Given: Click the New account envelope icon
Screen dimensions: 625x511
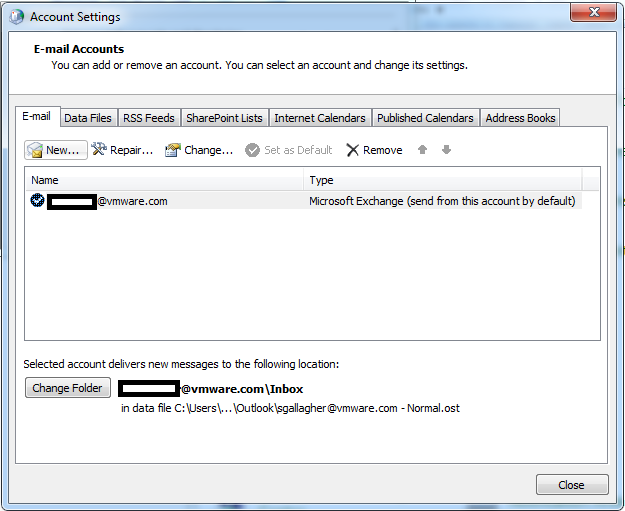Looking at the screenshot, I should [x=35, y=150].
